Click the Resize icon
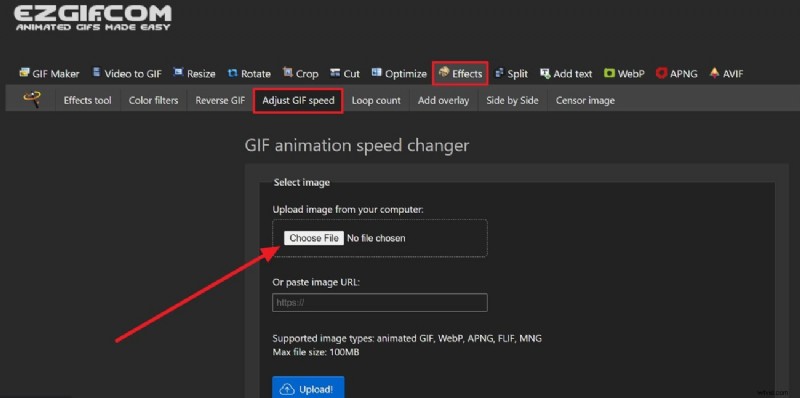 click(178, 72)
